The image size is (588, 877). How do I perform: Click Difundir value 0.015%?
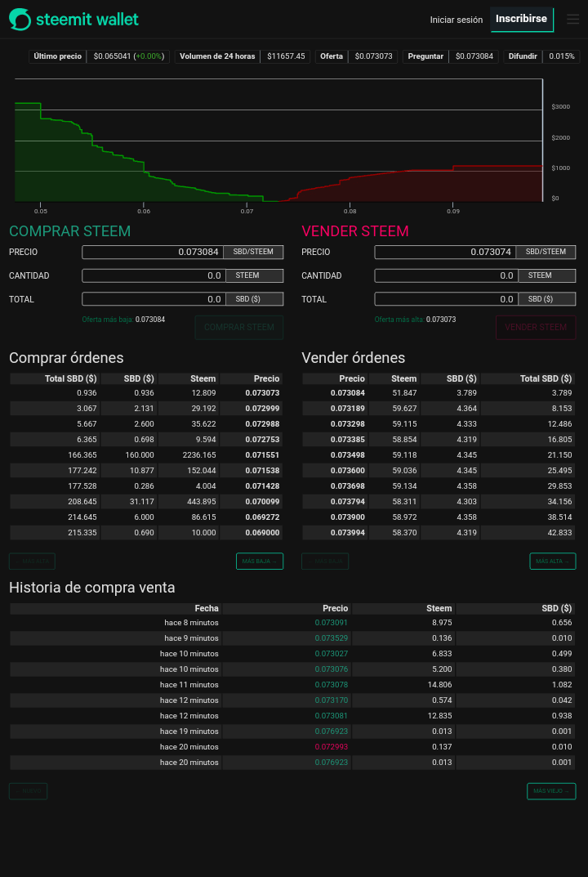click(561, 56)
